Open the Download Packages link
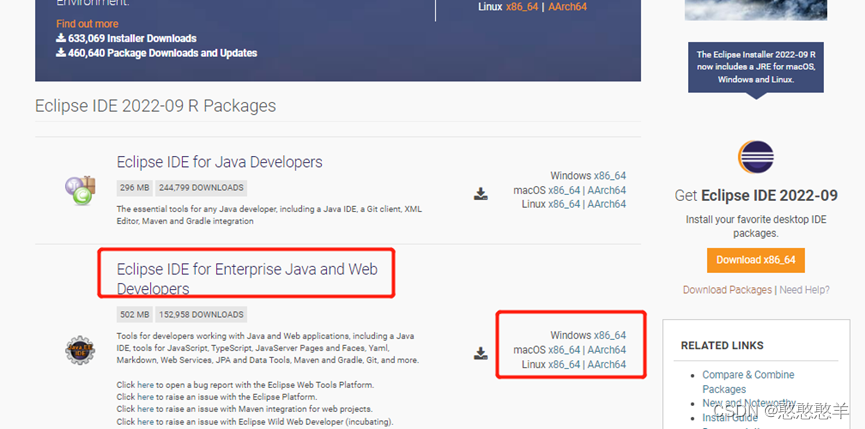Viewport: 865px width, 429px height. (x=727, y=290)
